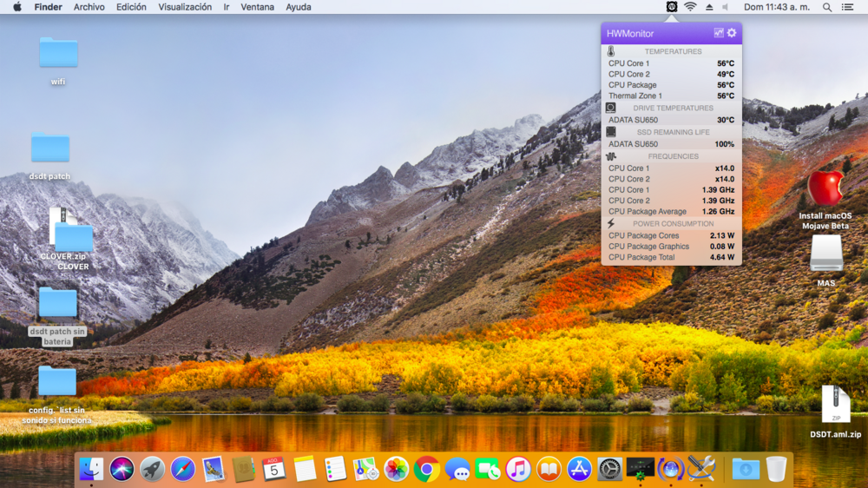This screenshot has height=488, width=868.
Task: Open HWMonitor graphs window icon
Action: pos(719,33)
